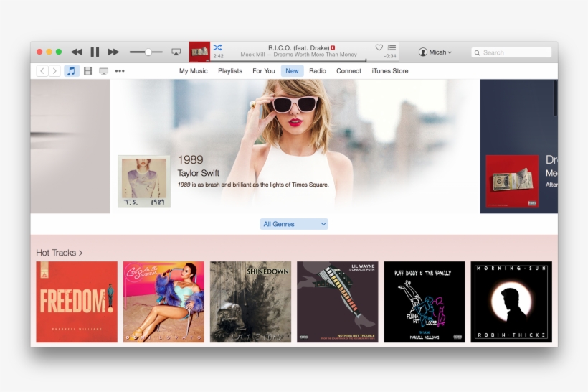Click the Meek Mill artist and album line
588x392 pixels.
(x=298, y=55)
